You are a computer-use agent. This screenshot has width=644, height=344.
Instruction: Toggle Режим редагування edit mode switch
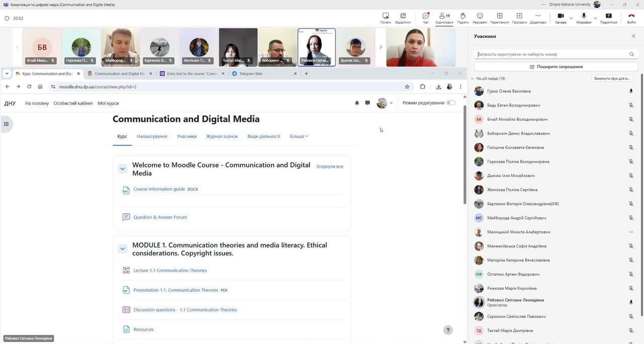(x=450, y=103)
